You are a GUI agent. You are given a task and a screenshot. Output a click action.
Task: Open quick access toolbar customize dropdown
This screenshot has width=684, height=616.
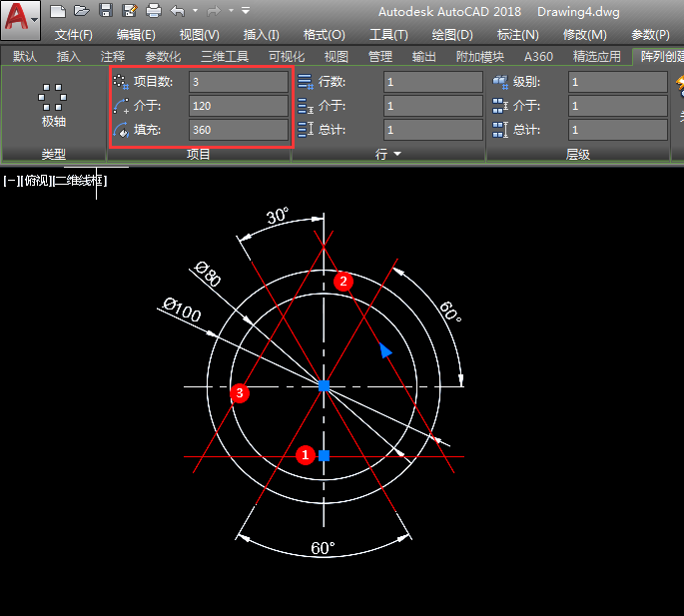[x=247, y=11]
